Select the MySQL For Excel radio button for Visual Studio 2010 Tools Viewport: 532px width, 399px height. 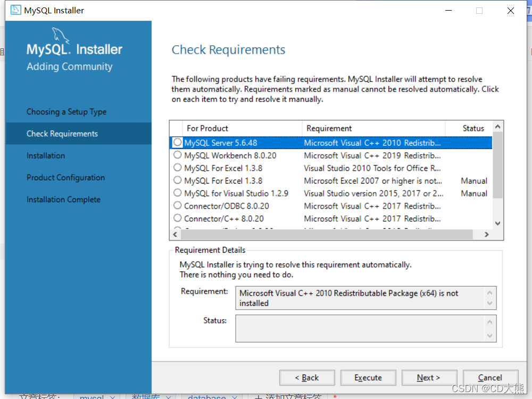178,168
